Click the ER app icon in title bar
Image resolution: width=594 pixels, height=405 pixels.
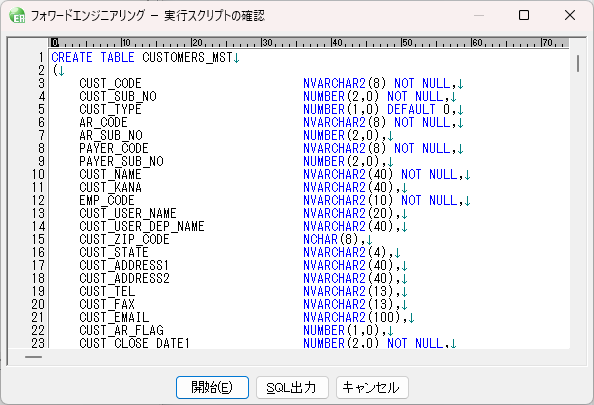tap(17, 16)
